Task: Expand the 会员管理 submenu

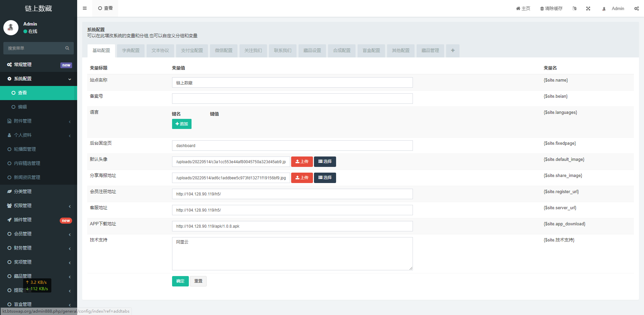Action: click(x=22, y=234)
